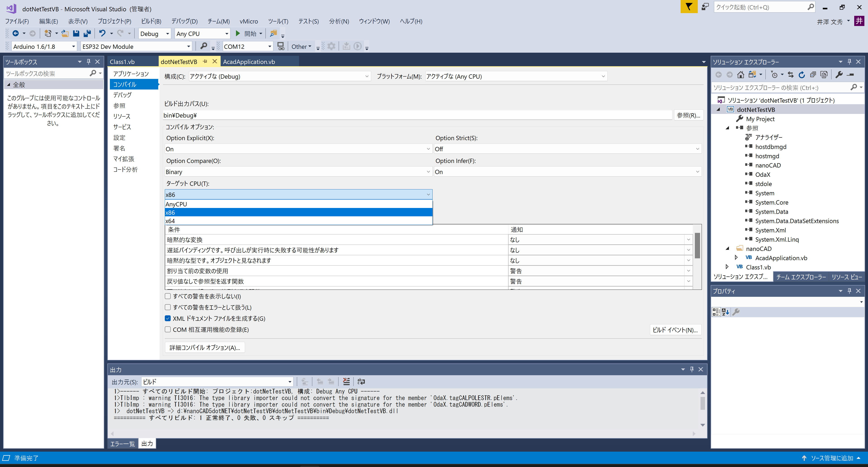The image size is (868, 467).
Task: Click the navigate backward arrow in toolbar
Action: click(16, 33)
